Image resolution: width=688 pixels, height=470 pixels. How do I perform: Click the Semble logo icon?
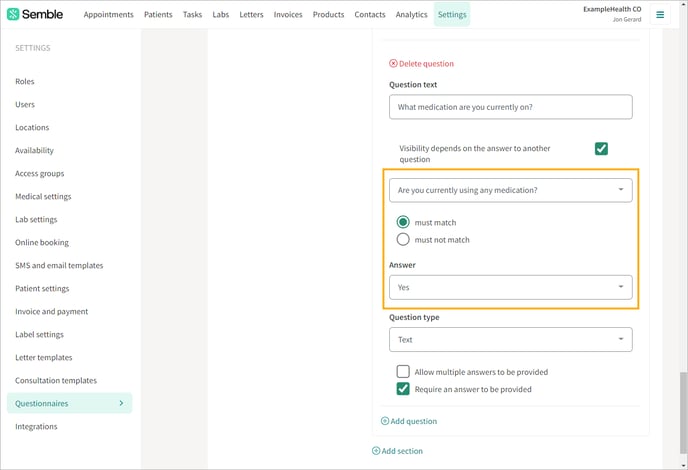coord(13,14)
